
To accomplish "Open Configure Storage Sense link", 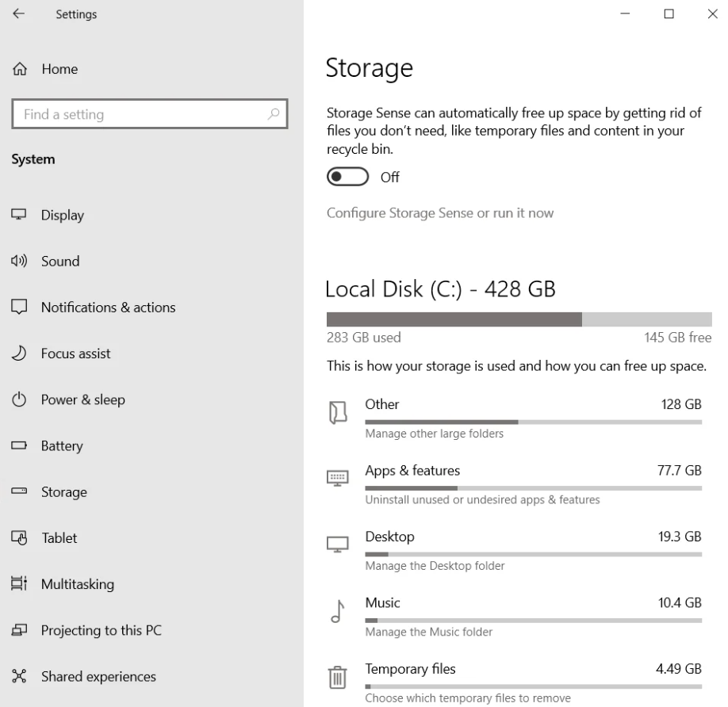I will [x=440, y=213].
